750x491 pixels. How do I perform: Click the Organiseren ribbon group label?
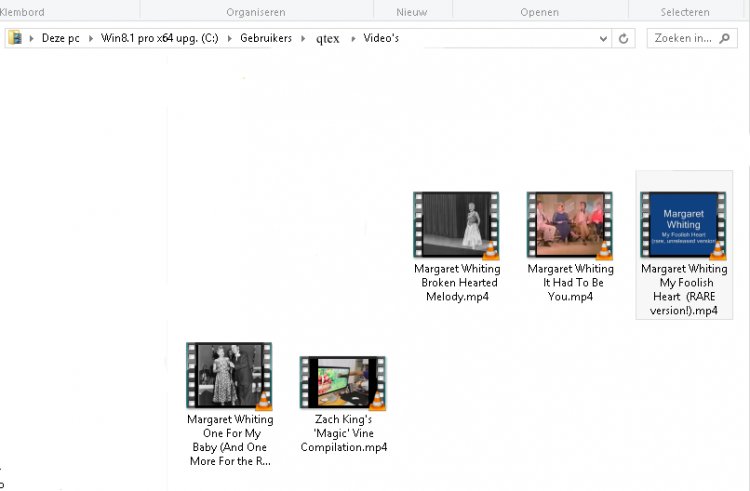click(x=256, y=12)
